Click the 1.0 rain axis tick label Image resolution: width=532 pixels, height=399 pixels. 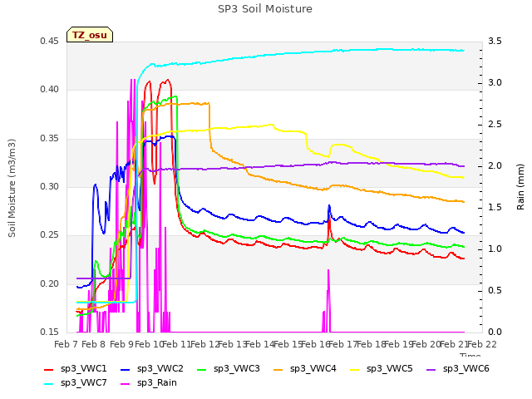coord(495,249)
